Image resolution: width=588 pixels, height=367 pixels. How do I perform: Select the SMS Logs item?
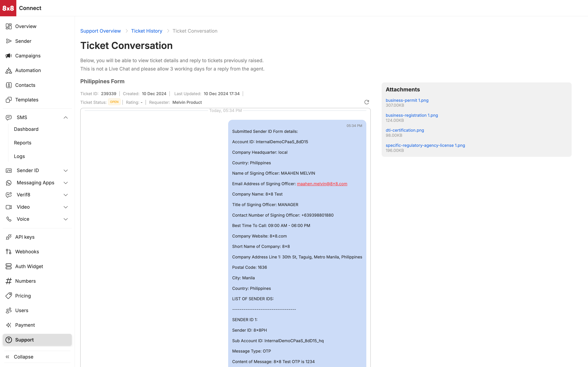pyautogui.click(x=19, y=156)
